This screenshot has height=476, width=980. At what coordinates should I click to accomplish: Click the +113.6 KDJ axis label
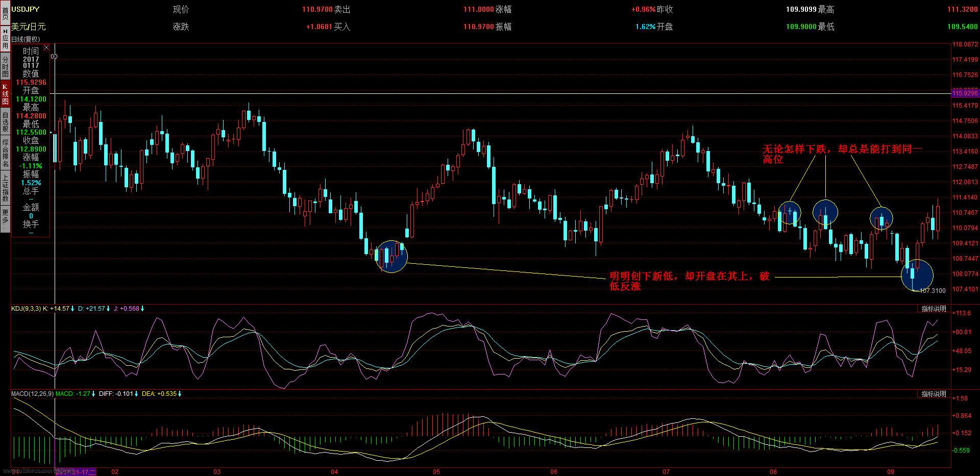pos(962,313)
